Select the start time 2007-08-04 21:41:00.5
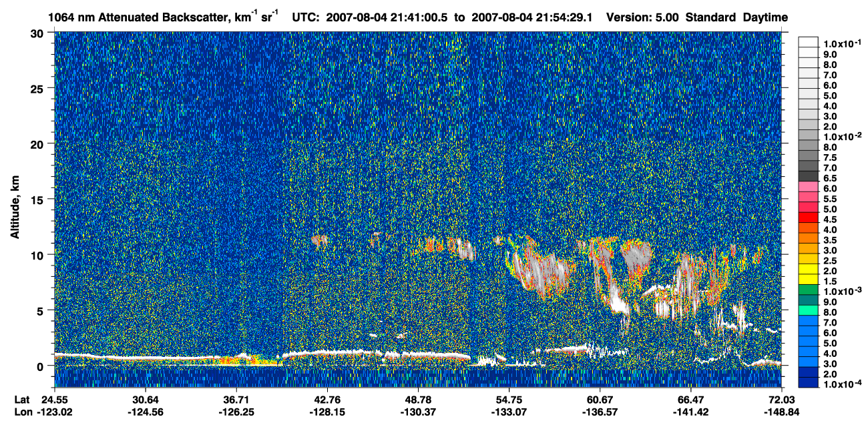868x445 pixels. (388, 17)
